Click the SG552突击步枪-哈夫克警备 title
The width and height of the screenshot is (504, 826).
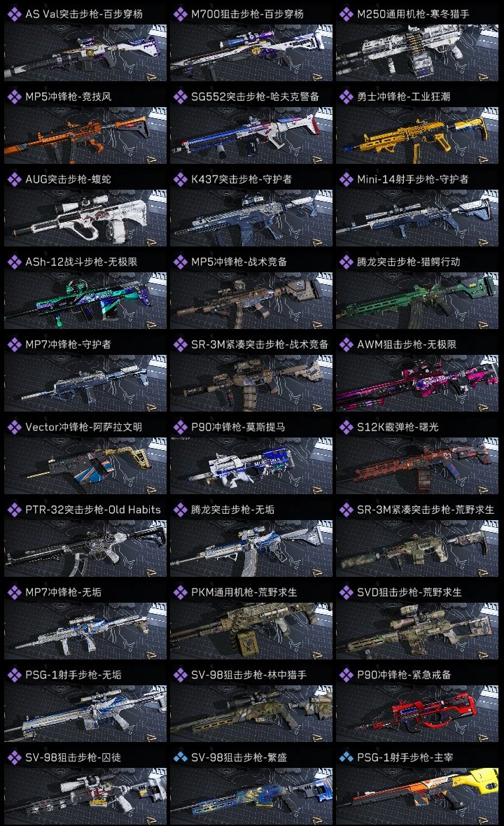pyautogui.click(x=255, y=97)
